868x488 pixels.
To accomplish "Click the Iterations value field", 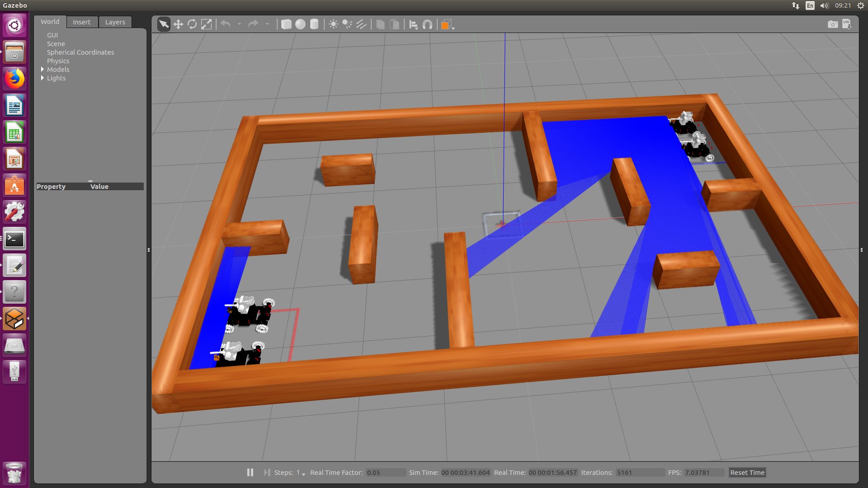I will (x=640, y=473).
